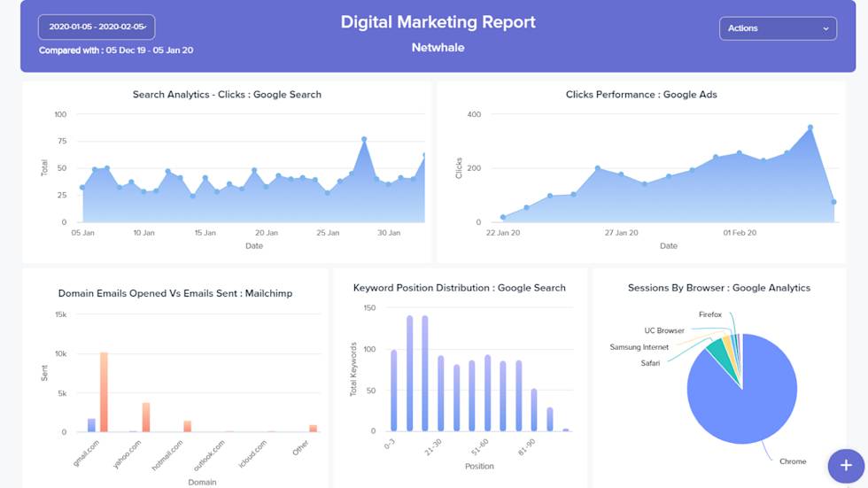Select 'Keyword Position Distribution : Google Search' title
Image resolution: width=868 pixels, height=488 pixels.
tap(460, 288)
